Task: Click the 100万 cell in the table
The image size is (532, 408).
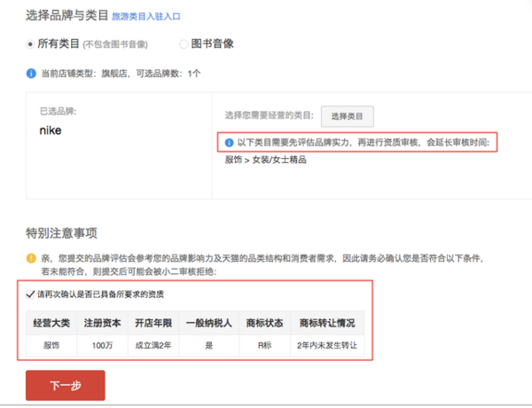Action: pyautogui.click(x=103, y=346)
